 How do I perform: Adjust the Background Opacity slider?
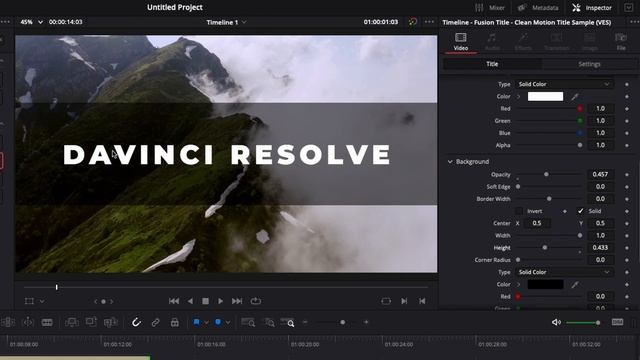549,174
